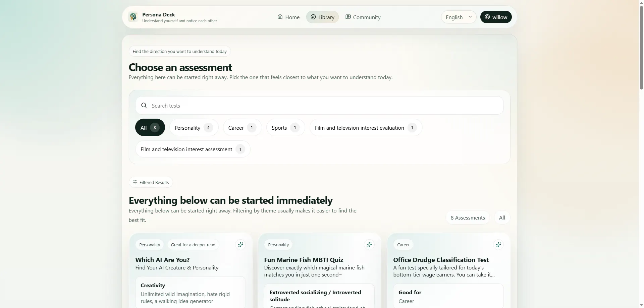Image resolution: width=644 pixels, height=308 pixels.
Task: Click the 8 Assessments badge
Action: [x=468, y=218]
